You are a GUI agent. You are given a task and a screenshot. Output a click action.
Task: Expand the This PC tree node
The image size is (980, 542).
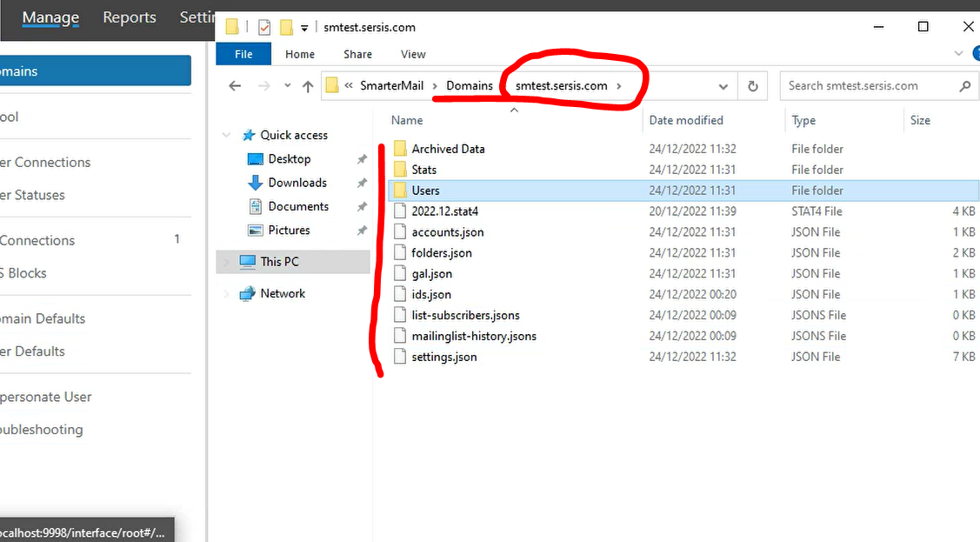coord(226,261)
